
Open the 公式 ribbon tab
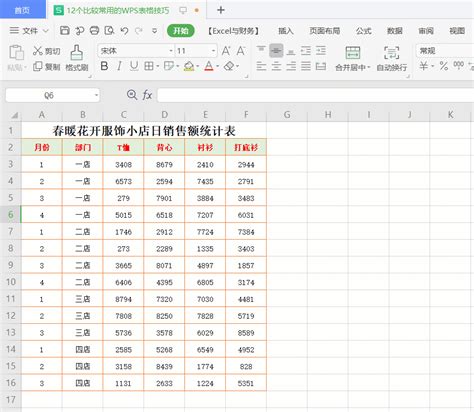[363, 31]
